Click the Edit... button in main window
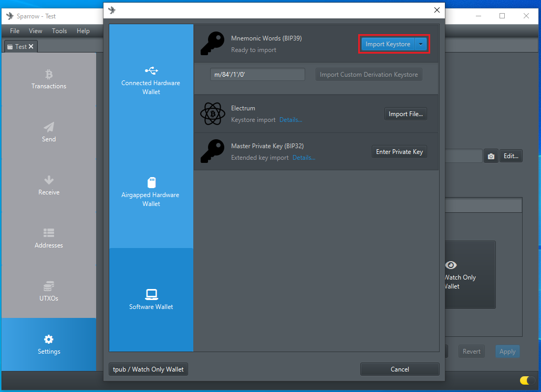The width and height of the screenshot is (541, 392). click(511, 156)
